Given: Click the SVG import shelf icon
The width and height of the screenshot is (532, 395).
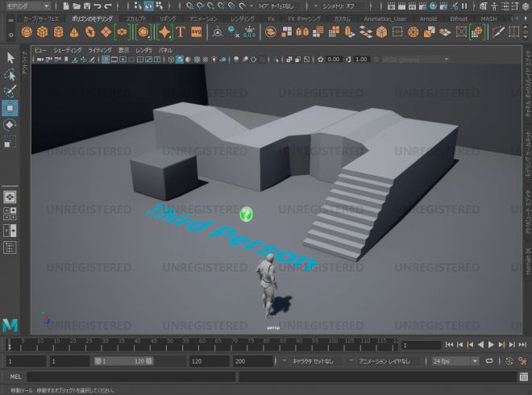Looking at the screenshot, I should (x=197, y=32).
